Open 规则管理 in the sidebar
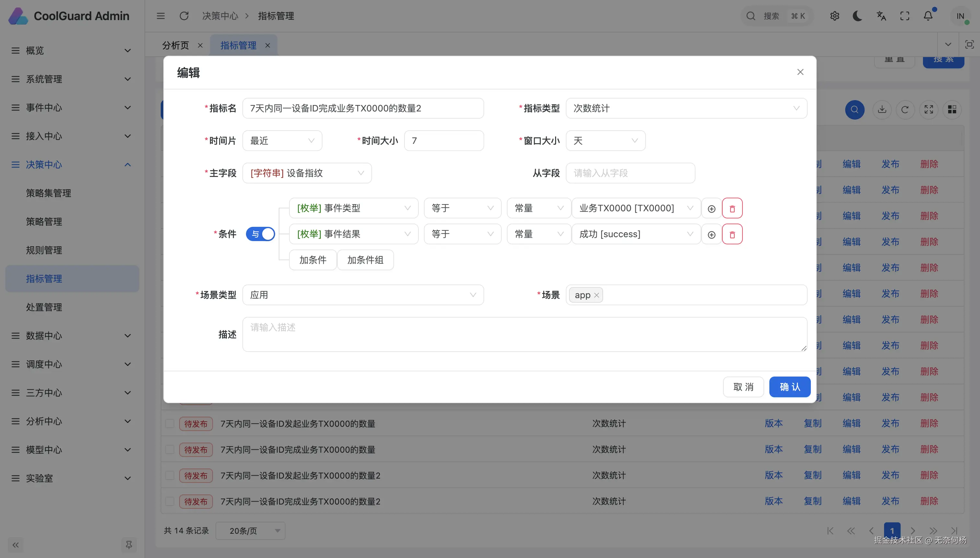 coord(44,250)
